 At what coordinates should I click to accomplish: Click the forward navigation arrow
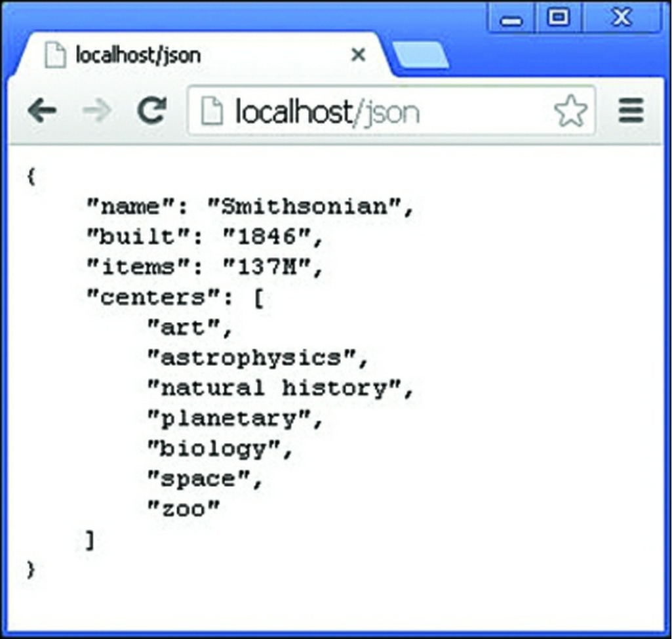coord(97,110)
